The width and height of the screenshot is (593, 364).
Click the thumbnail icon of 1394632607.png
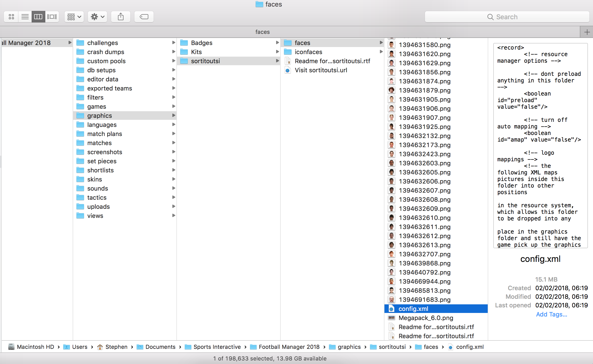[392, 190]
